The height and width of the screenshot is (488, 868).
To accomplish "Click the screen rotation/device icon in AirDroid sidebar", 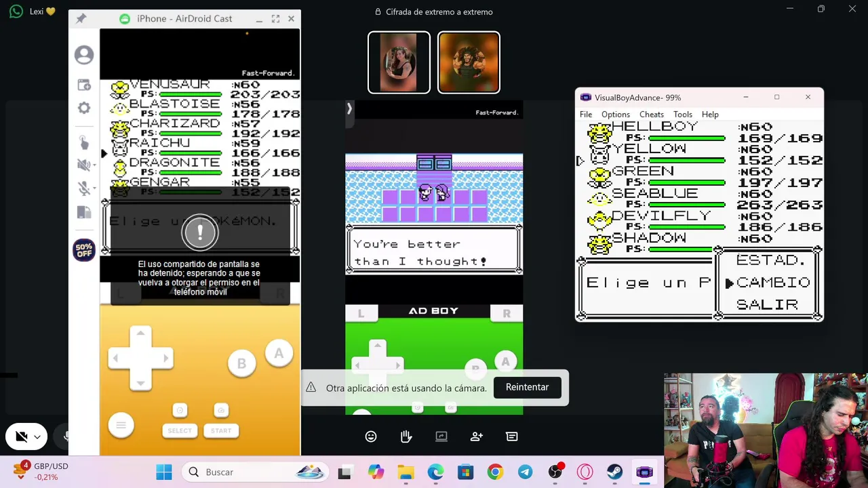I will 84,212.
